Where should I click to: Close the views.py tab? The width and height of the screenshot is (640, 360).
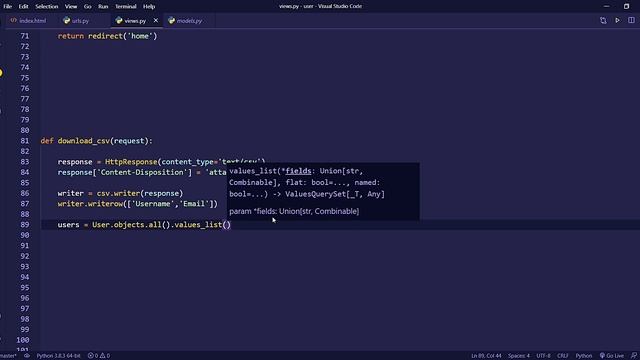[156, 20]
